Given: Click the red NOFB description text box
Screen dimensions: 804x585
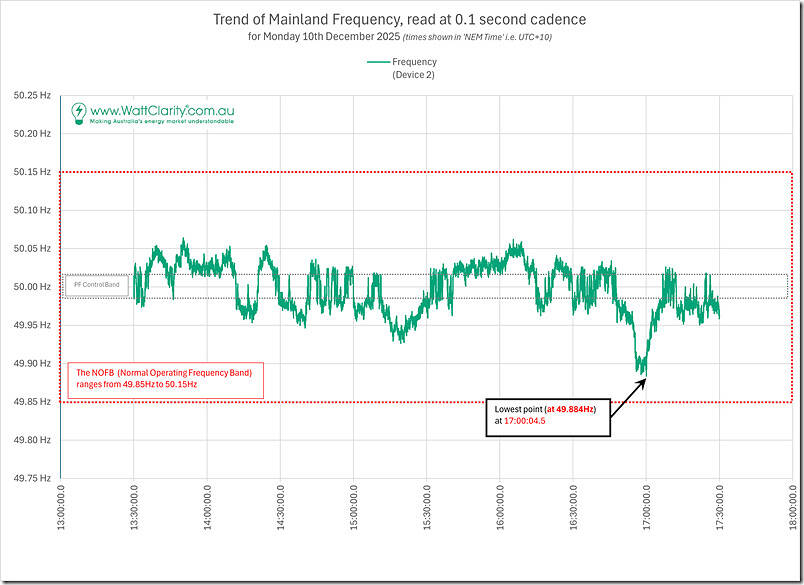Looking at the screenshot, I should (165, 380).
